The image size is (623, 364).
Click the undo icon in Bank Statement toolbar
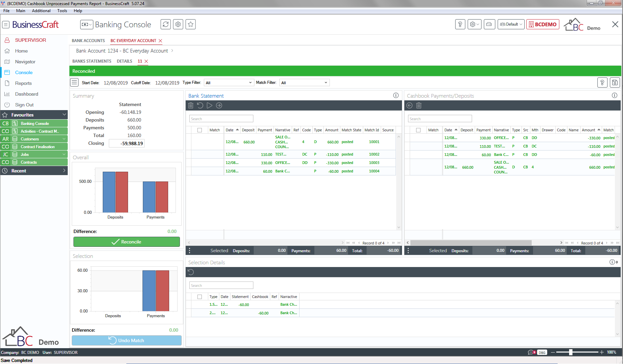tap(200, 105)
